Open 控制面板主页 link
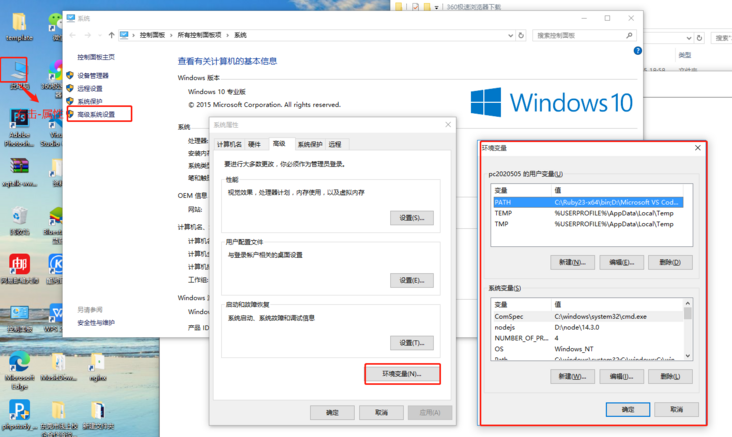The width and height of the screenshot is (732, 437). 96,57
